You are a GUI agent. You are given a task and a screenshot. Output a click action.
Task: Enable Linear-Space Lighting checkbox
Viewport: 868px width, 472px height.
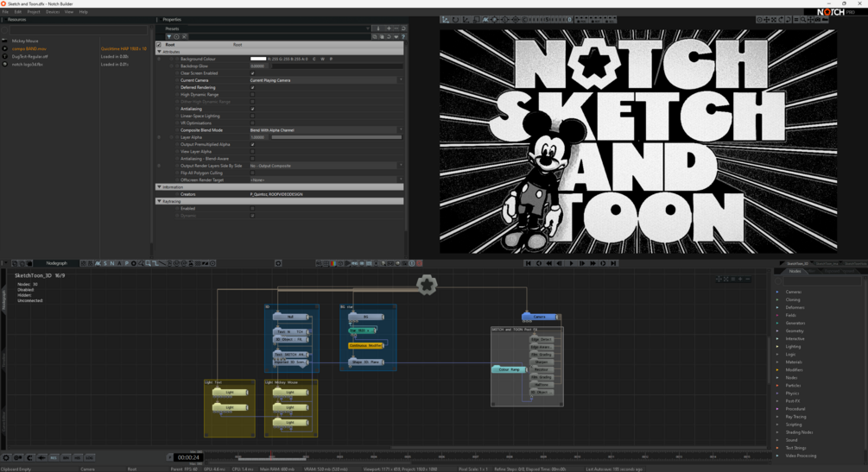pyautogui.click(x=252, y=116)
